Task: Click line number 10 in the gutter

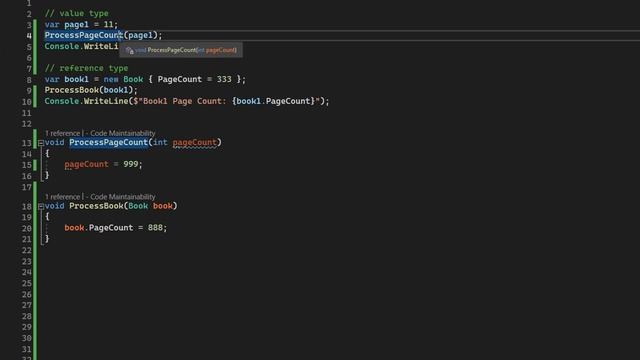Action: click(x=27, y=102)
